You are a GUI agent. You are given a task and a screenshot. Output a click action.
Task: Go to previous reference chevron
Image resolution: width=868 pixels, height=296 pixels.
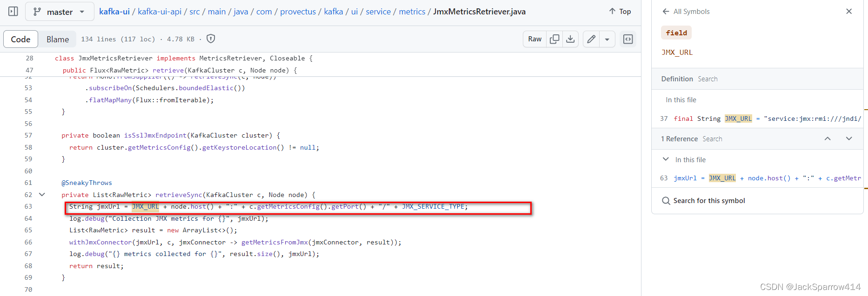coord(828,139)
